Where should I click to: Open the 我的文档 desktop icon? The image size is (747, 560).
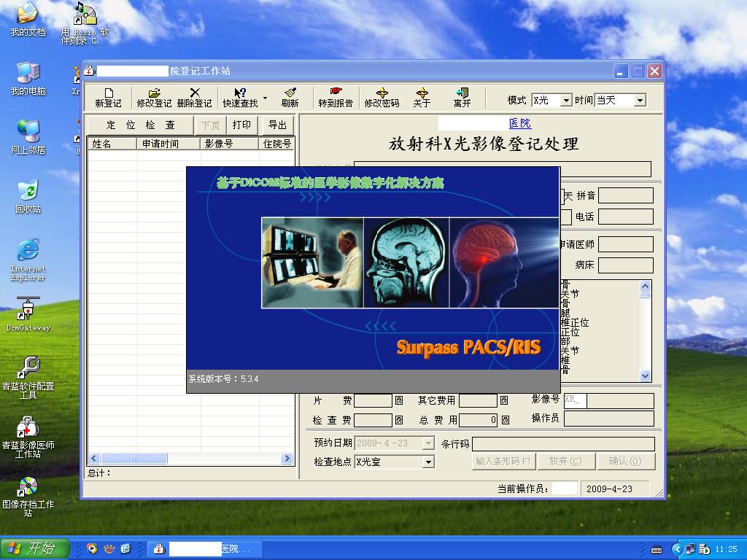[x=28, y=20]
